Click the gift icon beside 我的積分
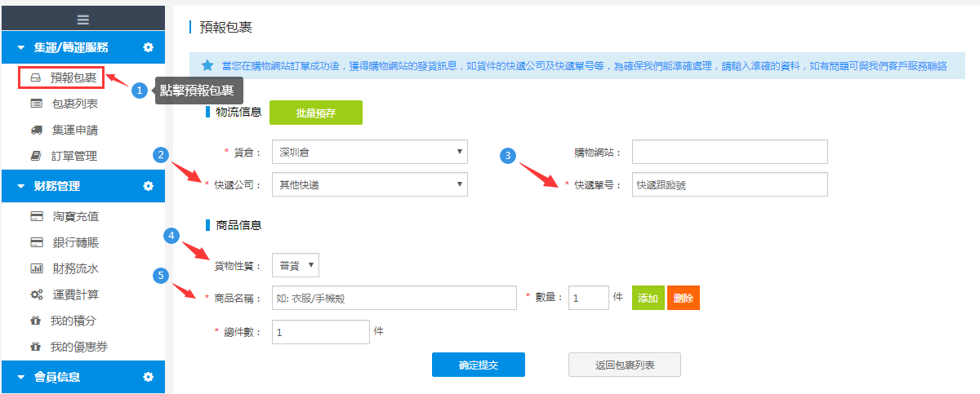Viewport: 980px width, 394px height. (37, 321)
